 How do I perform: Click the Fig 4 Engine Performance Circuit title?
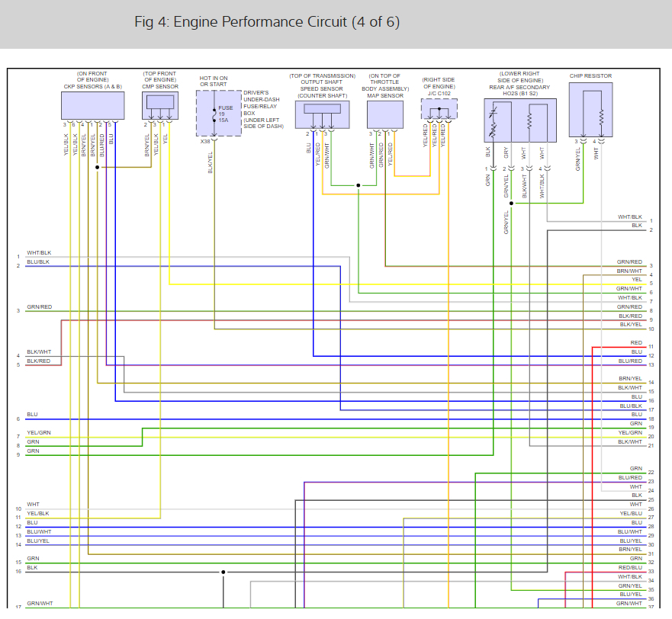267,21
